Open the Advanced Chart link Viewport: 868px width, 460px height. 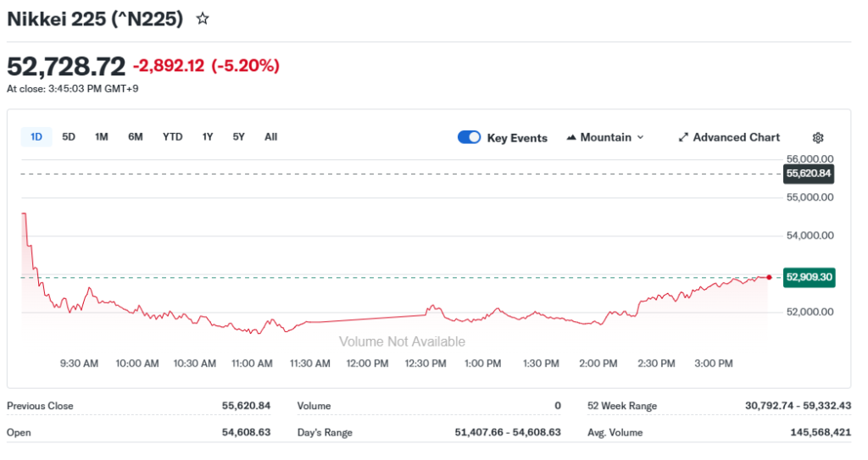(736, 137)
